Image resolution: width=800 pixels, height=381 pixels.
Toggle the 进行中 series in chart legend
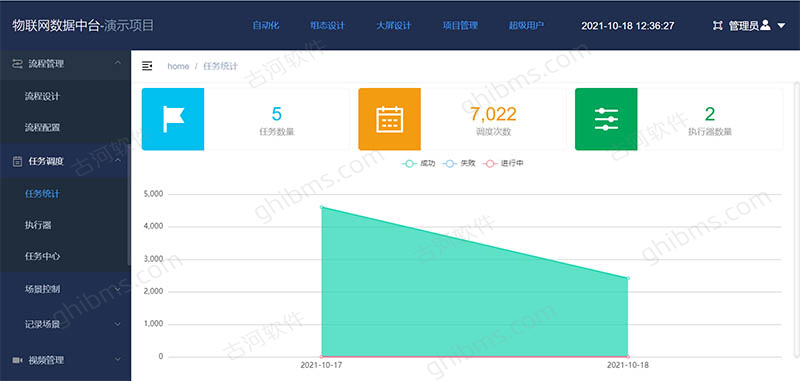pos(503,164)
